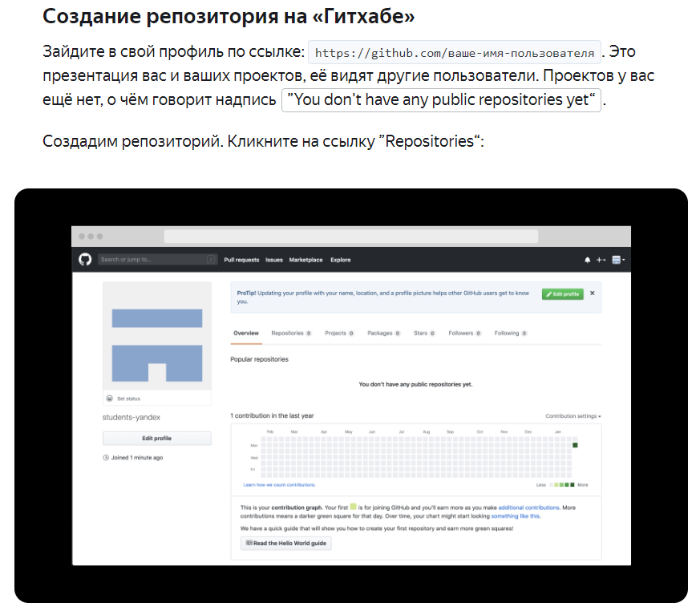Viewport: 700px width, 611px height.
Task: Click the browser address bar in mockup
Action: click(x=351, y=237)
